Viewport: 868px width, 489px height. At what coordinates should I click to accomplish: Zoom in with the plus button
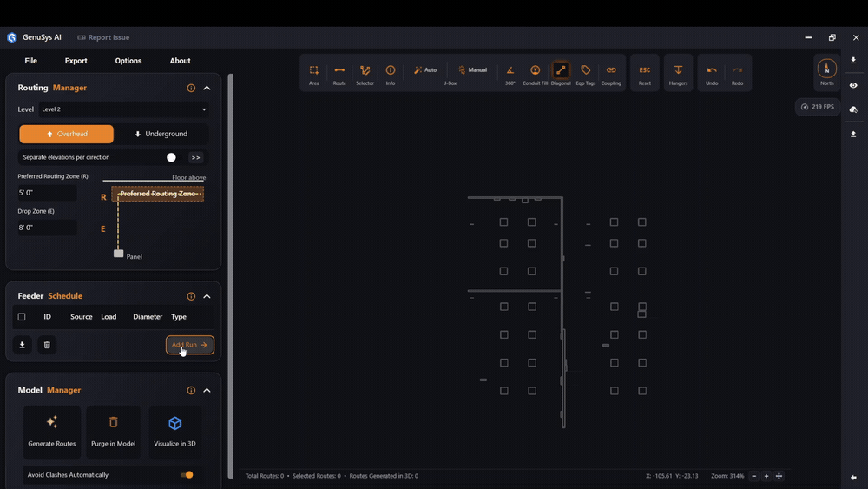(x=766, y=476)
